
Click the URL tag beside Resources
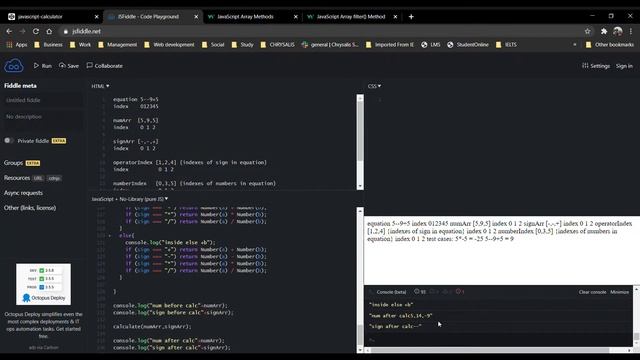(38, 178)
